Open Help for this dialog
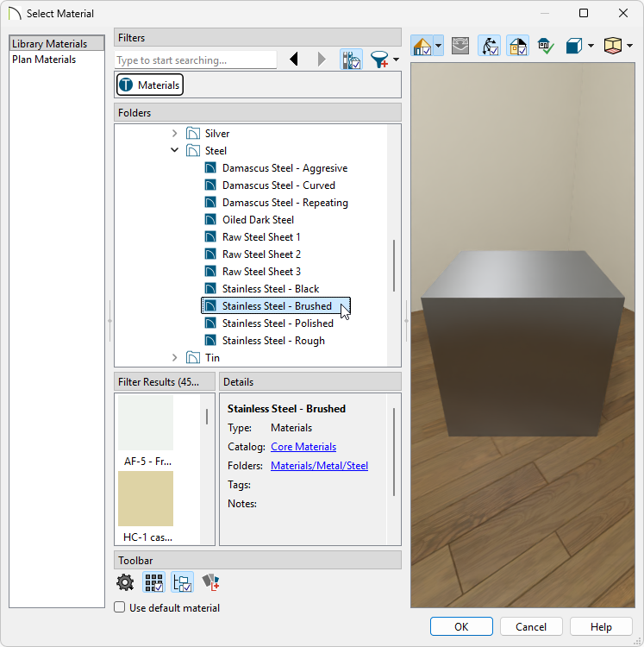Viewport: 644px width, 647px height. [601, 626]
